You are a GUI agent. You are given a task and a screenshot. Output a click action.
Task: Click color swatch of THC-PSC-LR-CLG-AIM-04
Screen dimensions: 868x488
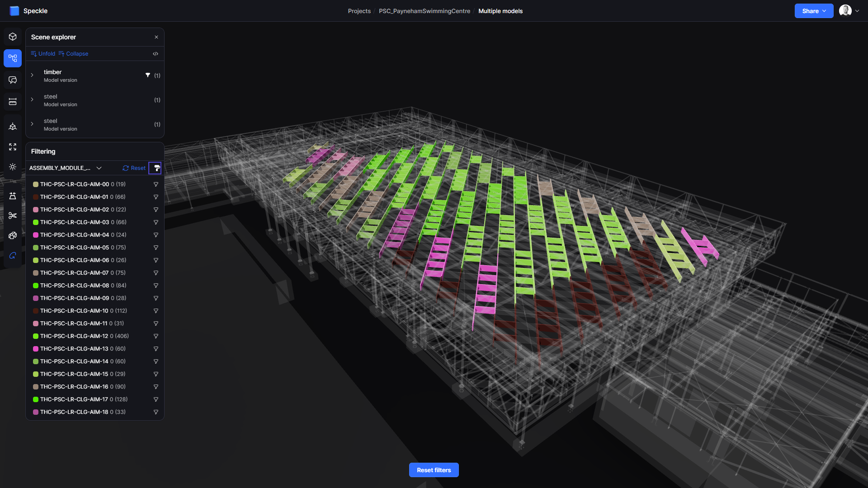point(35,235)
